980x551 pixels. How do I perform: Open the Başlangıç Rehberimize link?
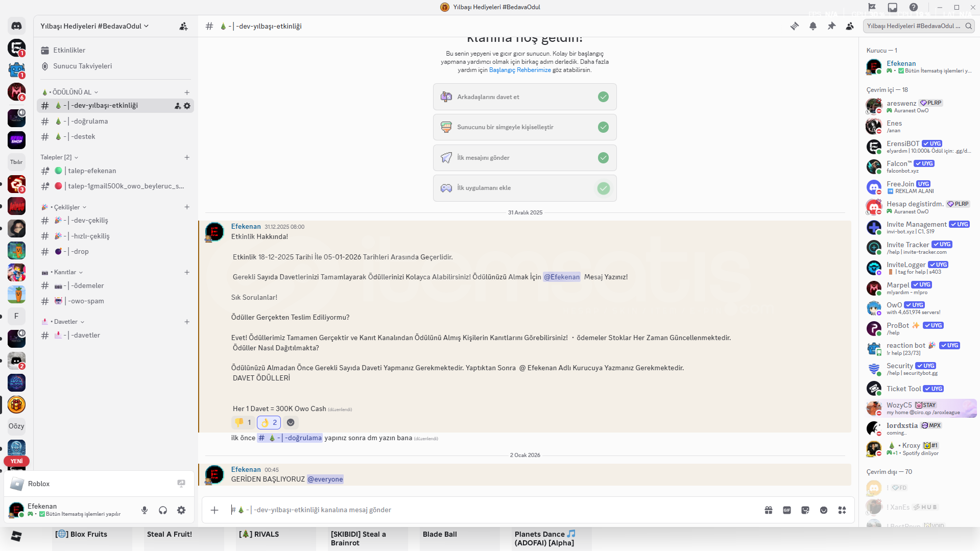pos(520,70)
